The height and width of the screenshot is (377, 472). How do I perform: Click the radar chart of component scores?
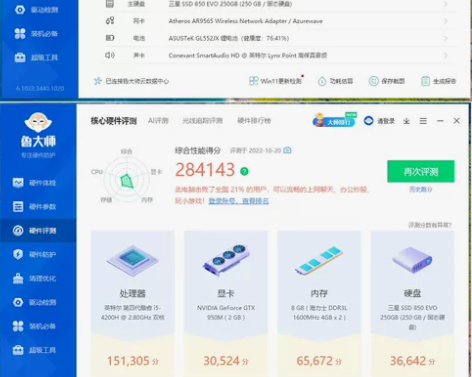pyautogui.click(x=126, y=180)
